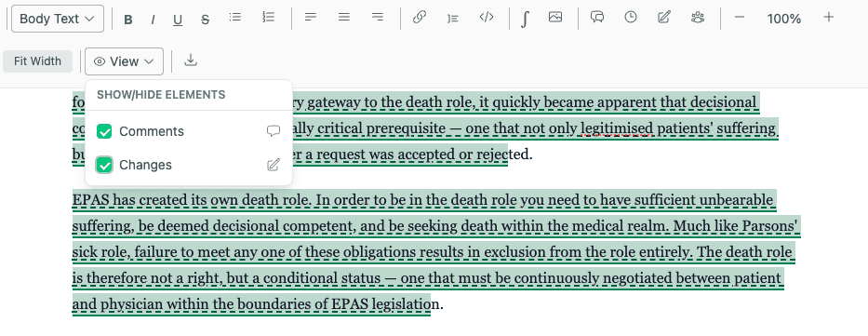
Task: Toggle strikethrough formatting
Action: pyautogui.click(x=205, y=20)
